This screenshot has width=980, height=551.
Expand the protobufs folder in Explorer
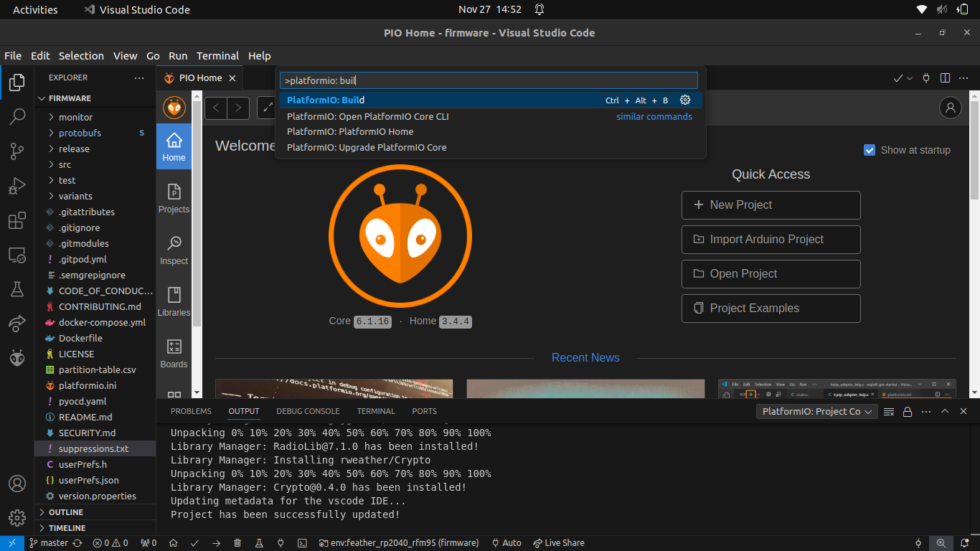coord(80,133)
